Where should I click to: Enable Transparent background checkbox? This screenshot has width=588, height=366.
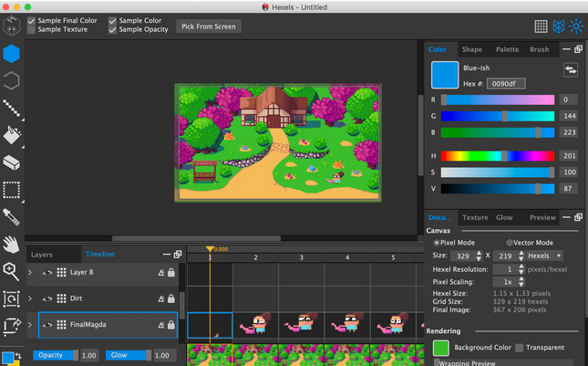click(x=519, y=348)
